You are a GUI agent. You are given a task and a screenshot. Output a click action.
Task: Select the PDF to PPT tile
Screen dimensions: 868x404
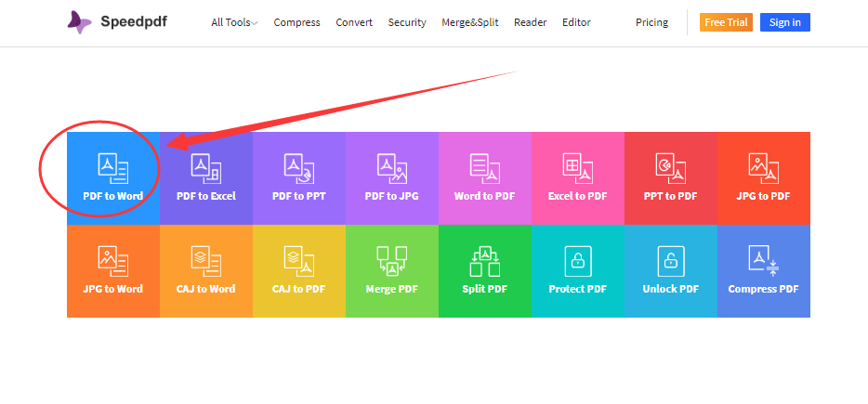coord(299,178)
